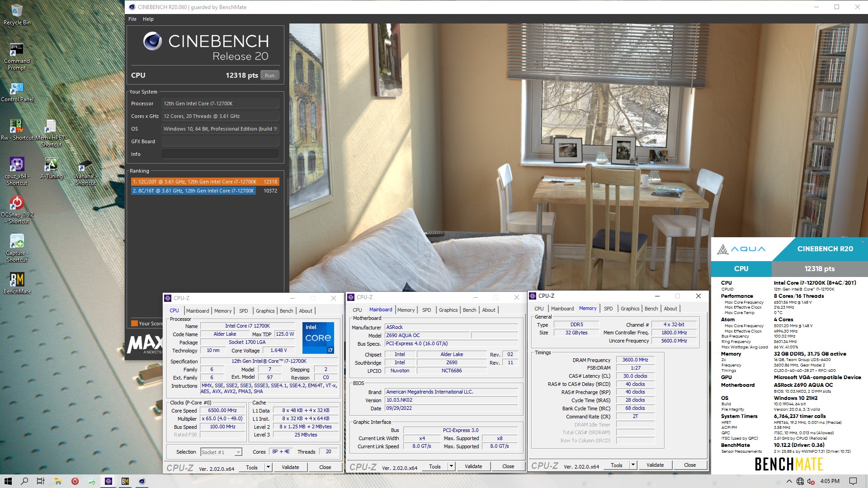
Task: Open the Recycle Bin desktop icon
Action: coord(17,14)
